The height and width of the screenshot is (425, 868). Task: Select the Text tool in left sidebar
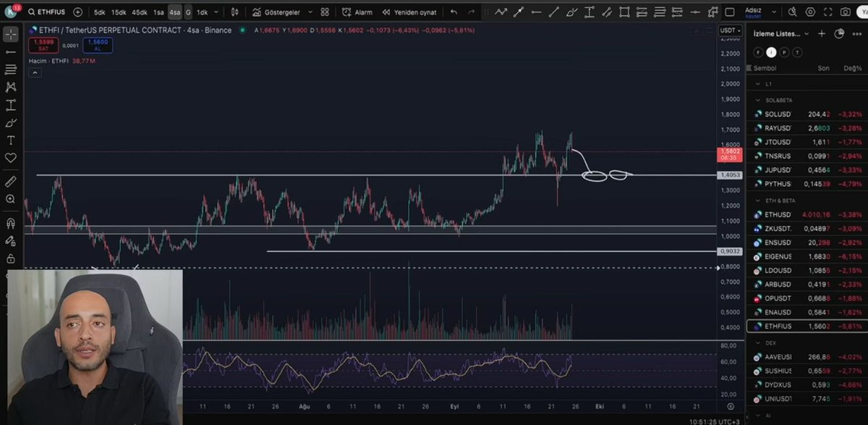click(11, 140)
